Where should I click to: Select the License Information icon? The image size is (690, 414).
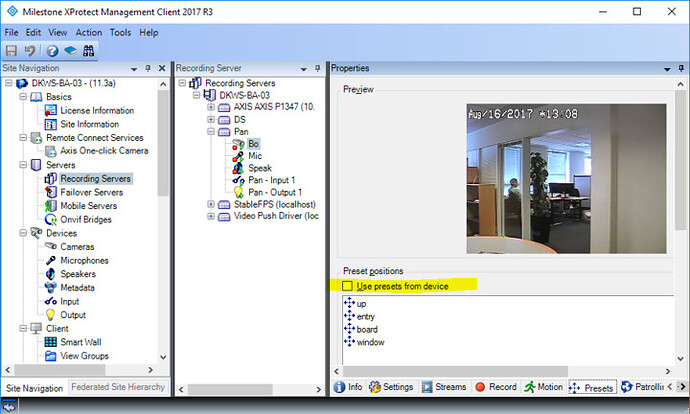click(x=51, y=111)
